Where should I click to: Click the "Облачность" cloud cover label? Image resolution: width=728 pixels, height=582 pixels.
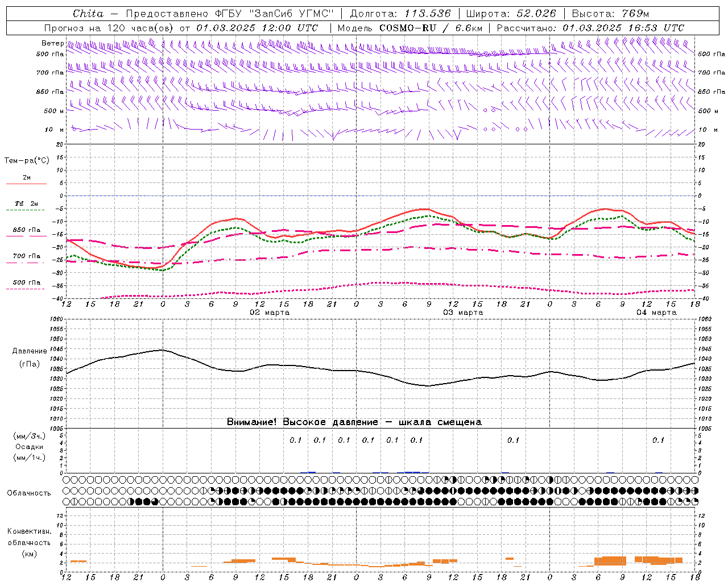pos(29,493)
